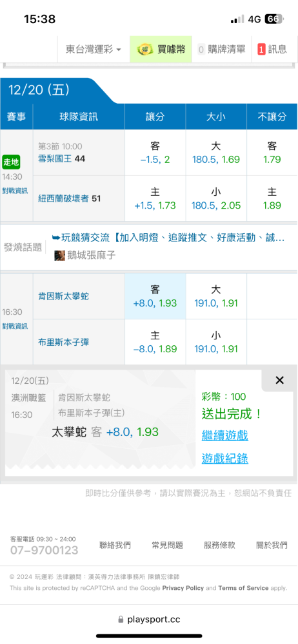
Task: Open 訊息 messages with red badge
Action: tap(272, 50)
